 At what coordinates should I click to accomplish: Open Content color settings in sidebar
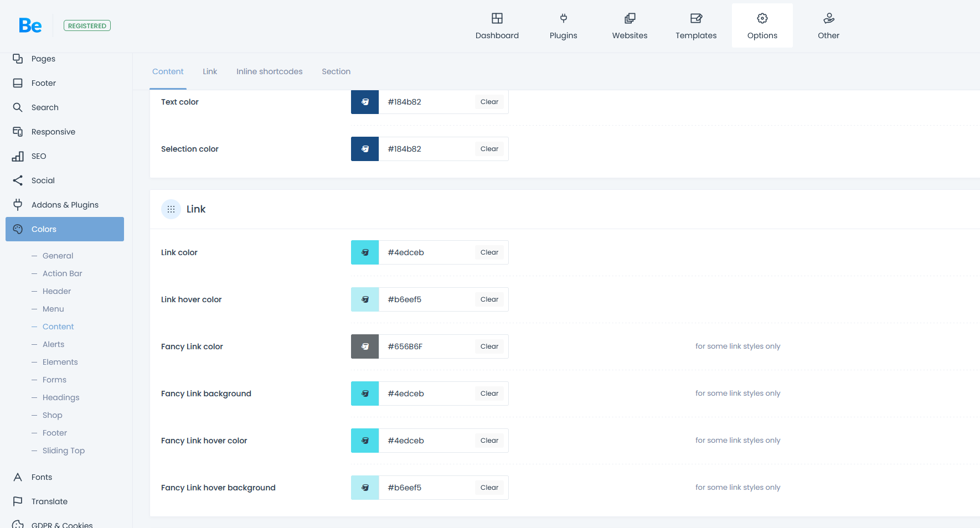pyautogui.click(x=58, y=327)
